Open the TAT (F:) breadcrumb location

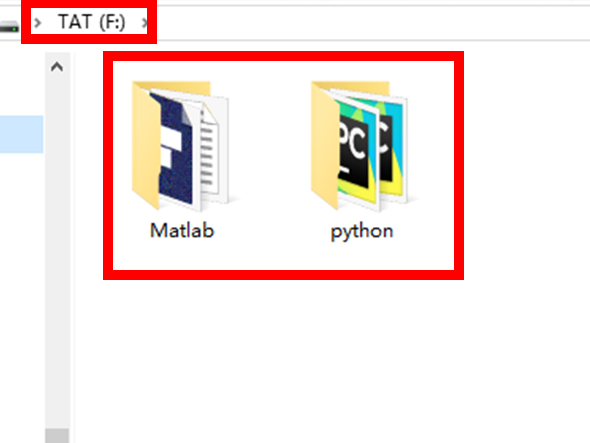coord(92,22)
